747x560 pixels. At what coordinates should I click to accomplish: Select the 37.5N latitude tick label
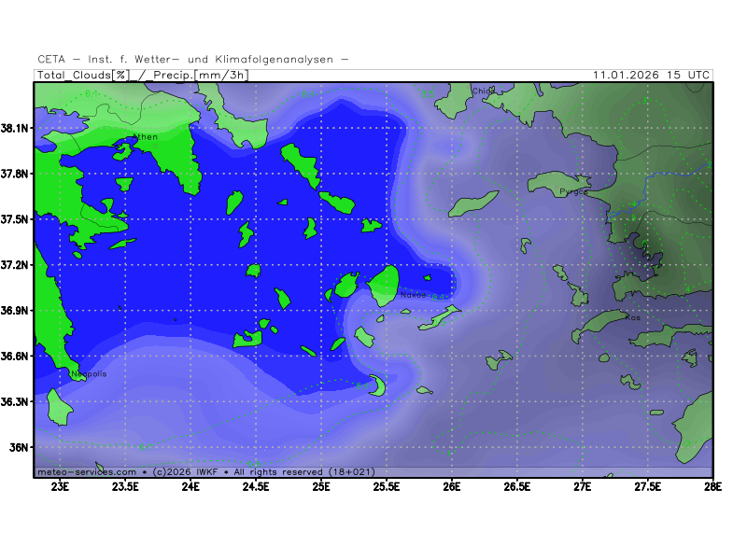(17, 219)
